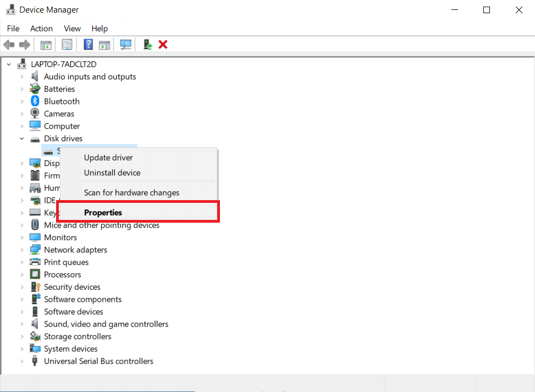Show the action pane via toolbar
Screen dimensions: 535x392
click(104, 45)
